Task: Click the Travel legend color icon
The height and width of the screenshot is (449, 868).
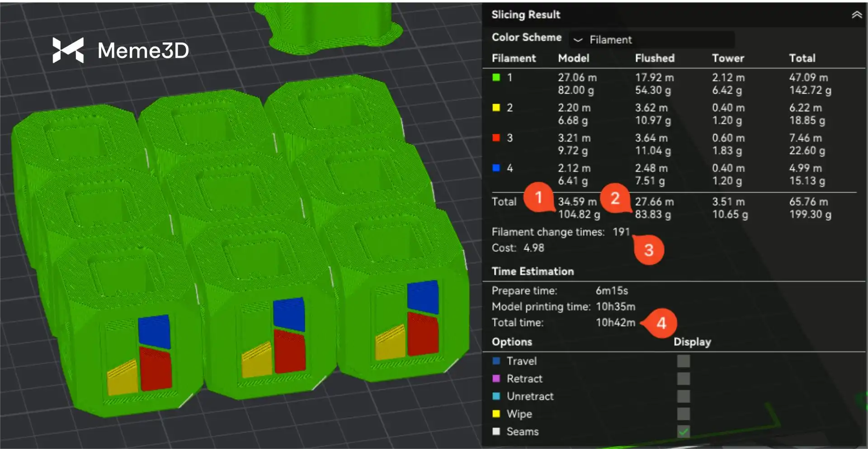Action: point(496,361)
